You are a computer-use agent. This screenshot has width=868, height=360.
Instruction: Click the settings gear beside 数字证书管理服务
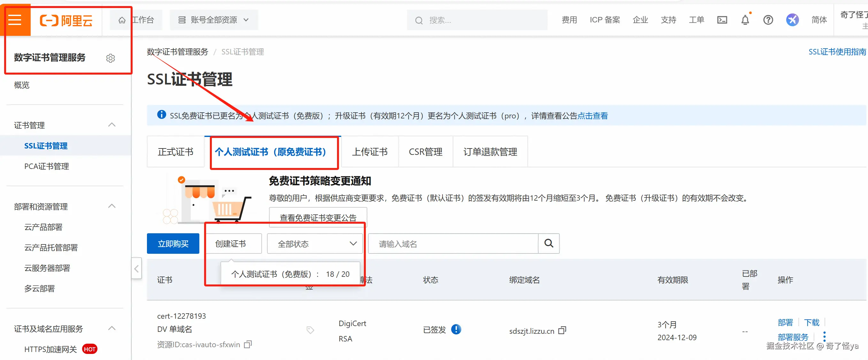[111, 58]
